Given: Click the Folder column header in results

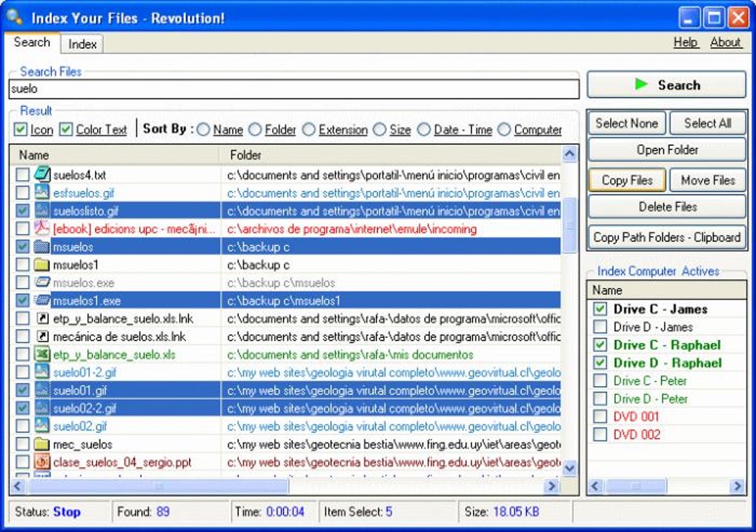Looking at the screenshot, I should tap(391, 155).
